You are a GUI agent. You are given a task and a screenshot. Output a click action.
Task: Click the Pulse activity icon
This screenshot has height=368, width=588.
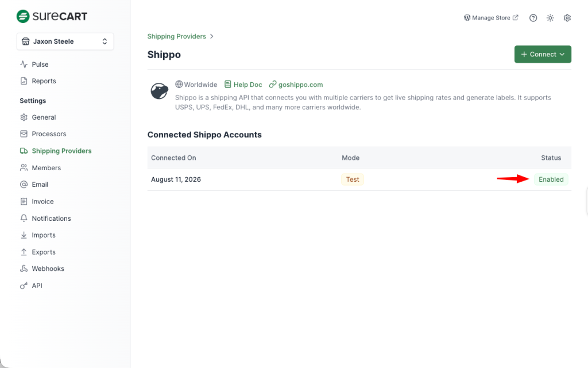click(x=24, y=64)
